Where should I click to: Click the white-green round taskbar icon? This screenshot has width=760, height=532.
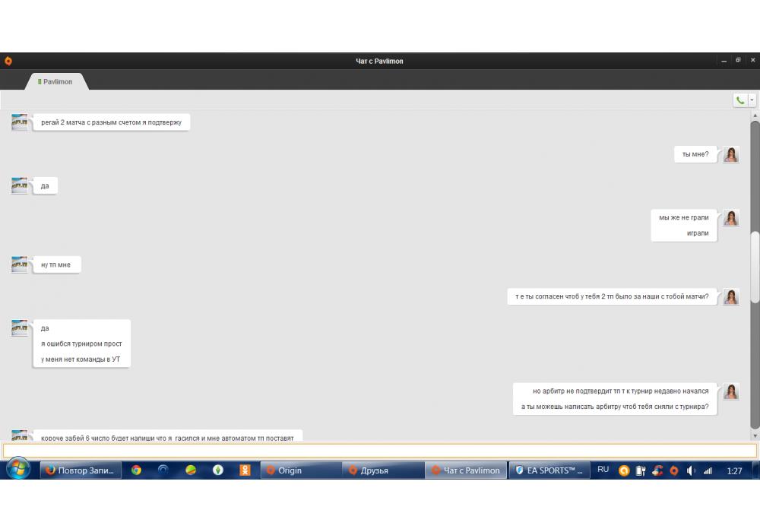click(218, 470)
